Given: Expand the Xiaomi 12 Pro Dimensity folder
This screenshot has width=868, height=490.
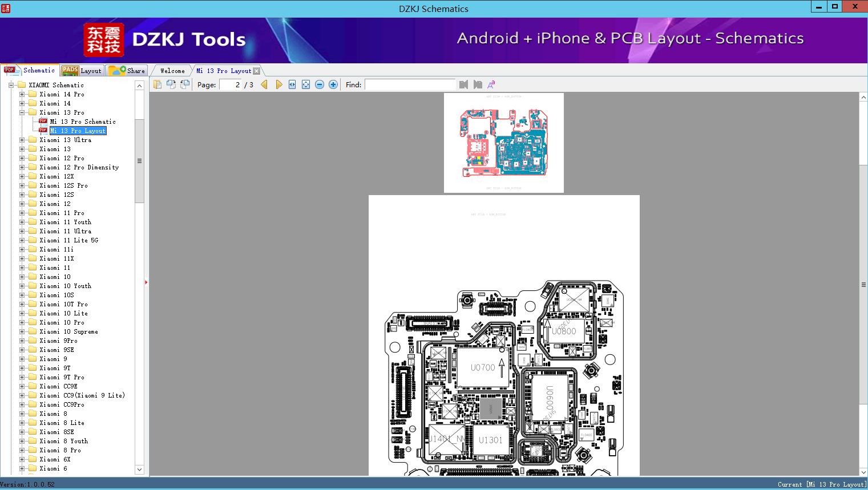Looking at the screenshot, I should tap(22, 167).
